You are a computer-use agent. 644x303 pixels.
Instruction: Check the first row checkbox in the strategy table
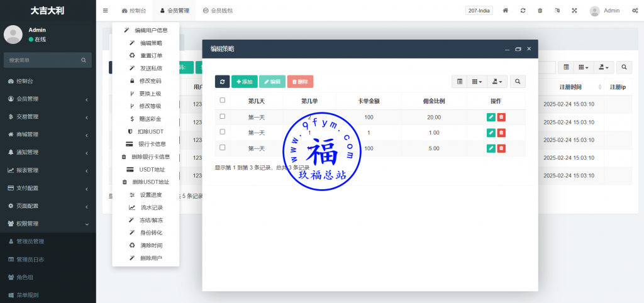[222, 117]
